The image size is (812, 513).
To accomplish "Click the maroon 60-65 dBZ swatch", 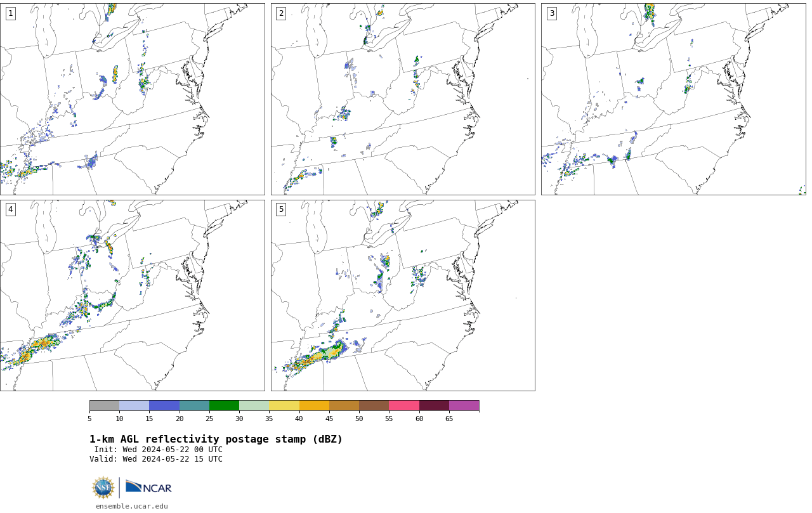I will pos(434,406).
